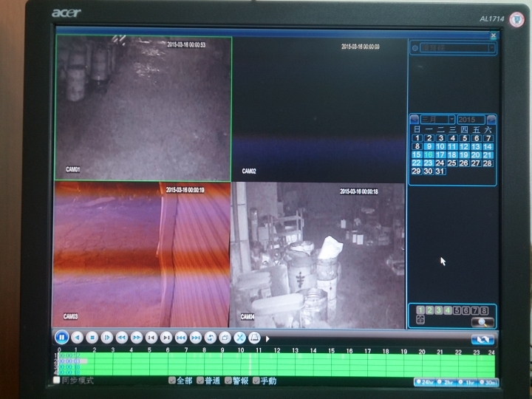Click the select-all channels icon below channel 1
The height and width of the screenshot is (399, 532).
click(420, 319)
